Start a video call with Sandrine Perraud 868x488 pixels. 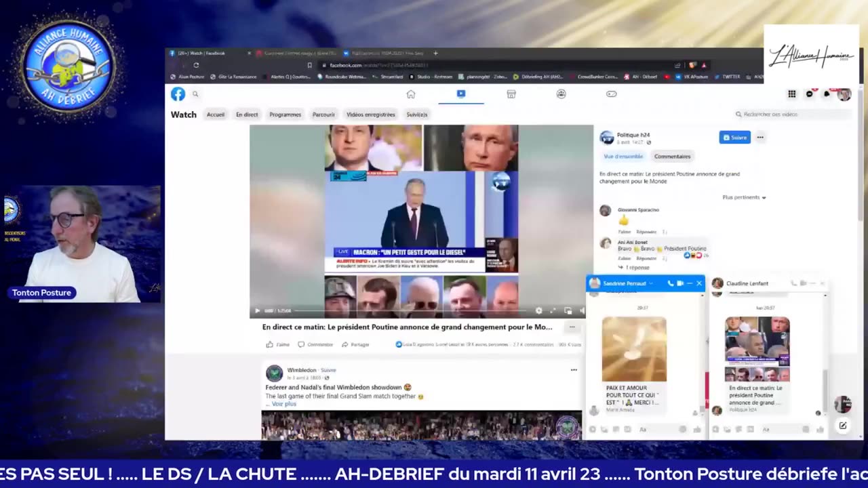(x=680, y=283)
